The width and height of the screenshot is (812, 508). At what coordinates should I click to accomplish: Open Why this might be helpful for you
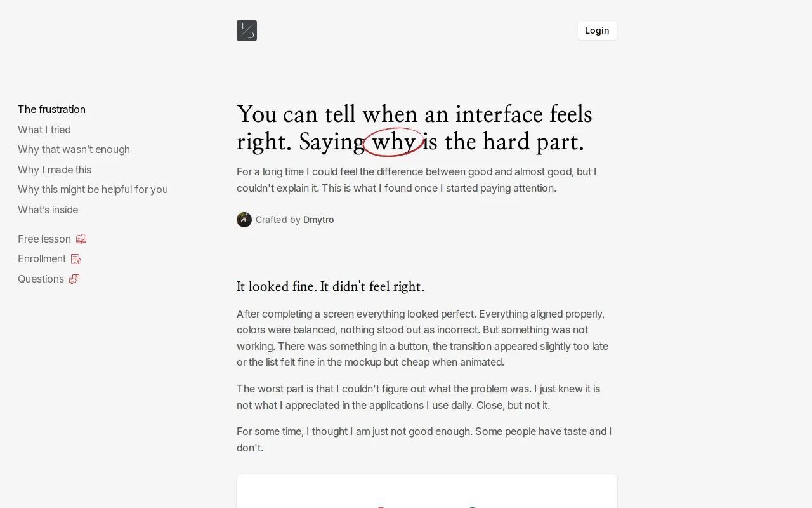pos(93,189)
